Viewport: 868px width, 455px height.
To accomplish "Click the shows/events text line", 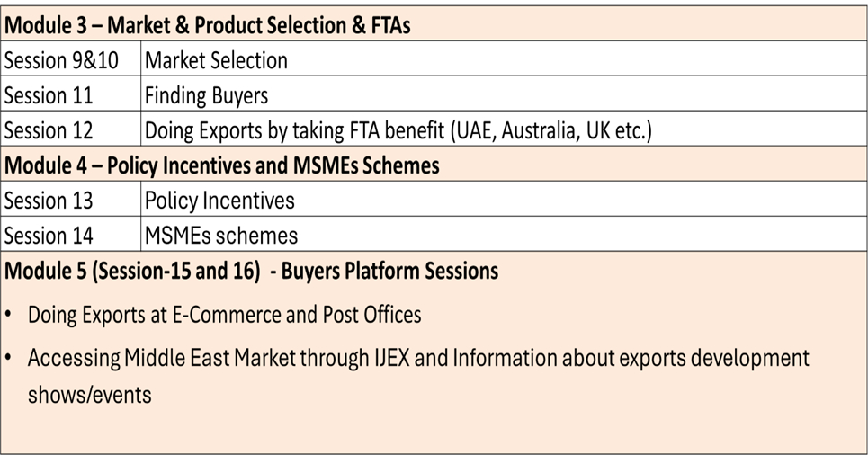I will (x=89, y=394).
